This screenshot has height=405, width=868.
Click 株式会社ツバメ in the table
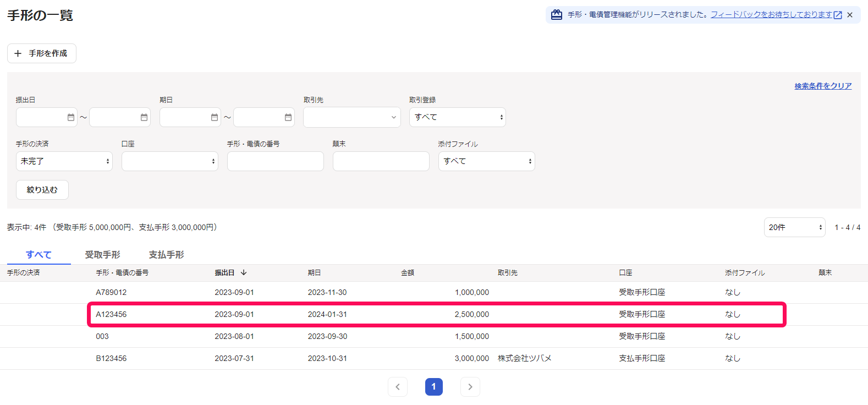point(525,358)
